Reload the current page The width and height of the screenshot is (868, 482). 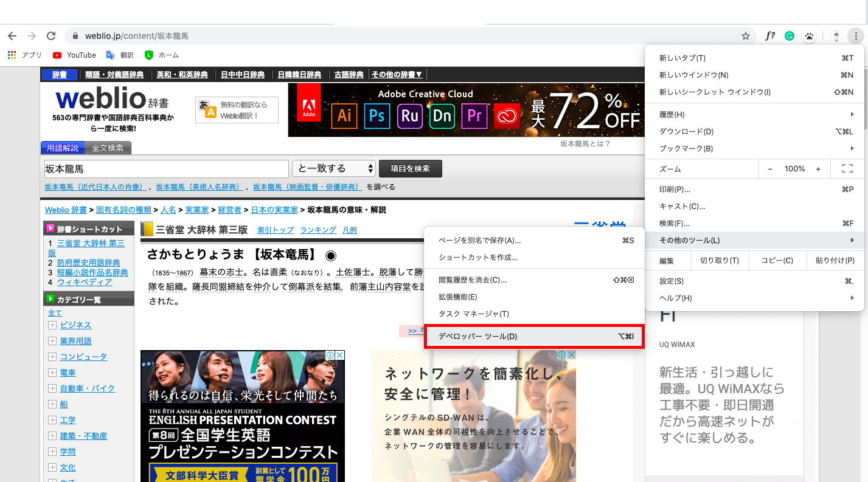point(51,36)
